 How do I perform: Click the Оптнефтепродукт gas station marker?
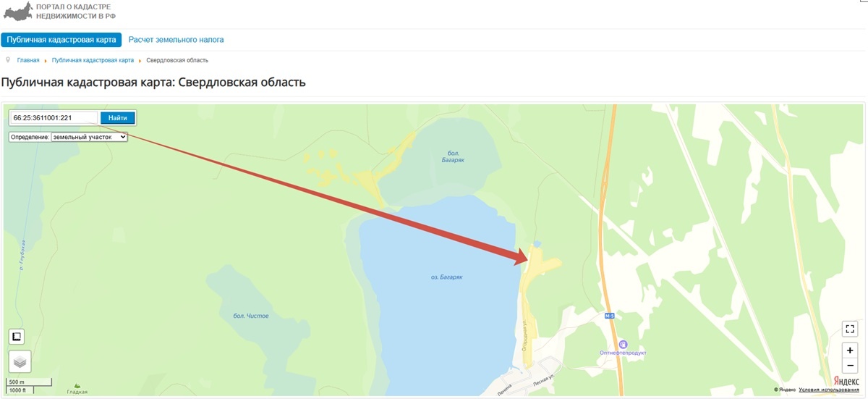[x=624, y=344]
